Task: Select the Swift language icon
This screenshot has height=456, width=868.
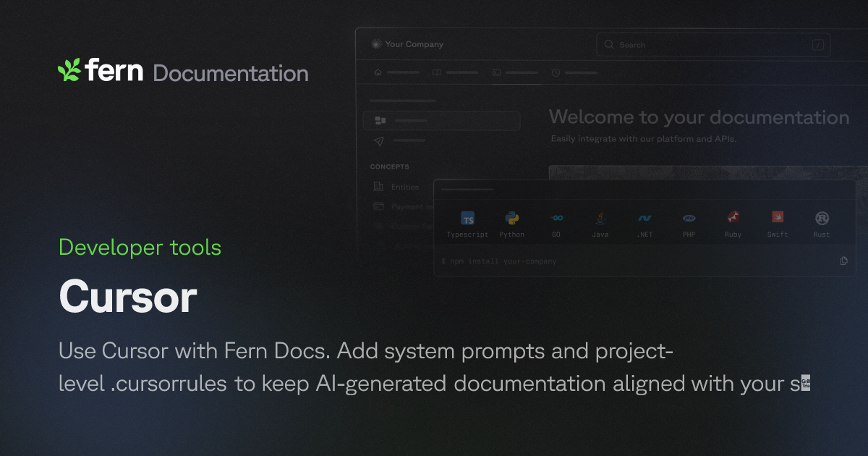Action: pyautogui.click(x=778, y=218)
